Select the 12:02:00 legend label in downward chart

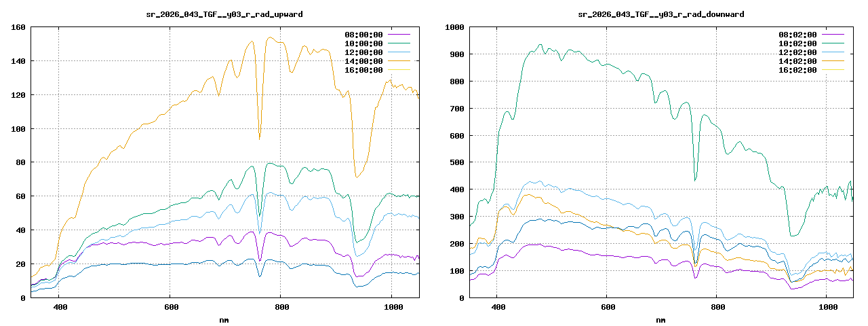click(x=797, y=52)
